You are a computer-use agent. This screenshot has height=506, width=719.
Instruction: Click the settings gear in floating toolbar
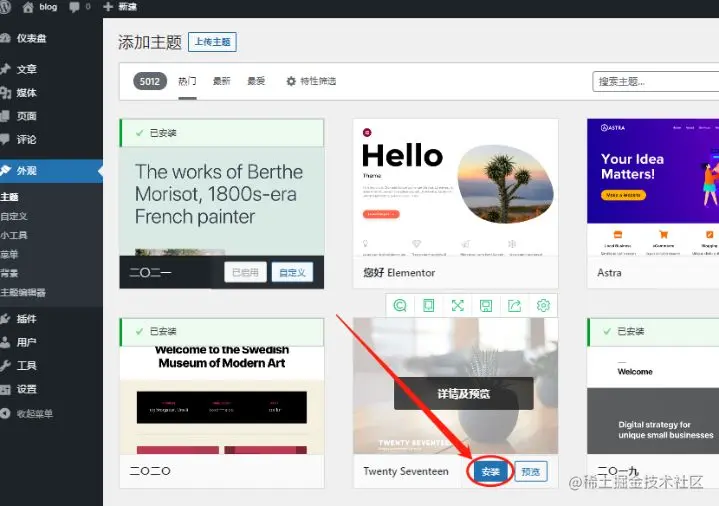tap(543, 306)
